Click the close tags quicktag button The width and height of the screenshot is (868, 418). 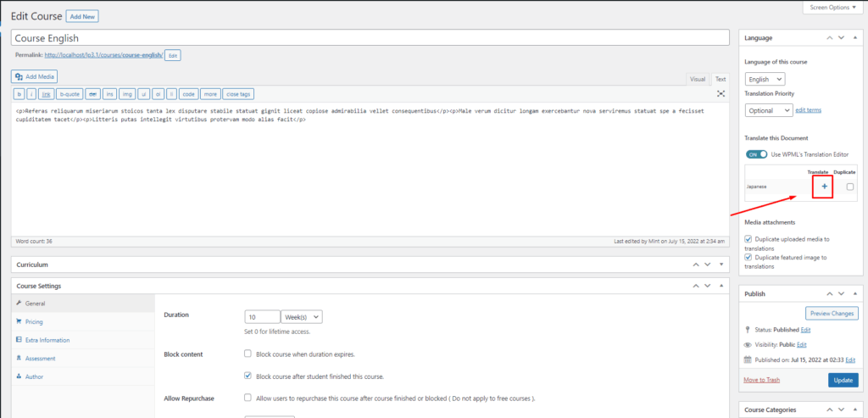(x=238, y=94)
